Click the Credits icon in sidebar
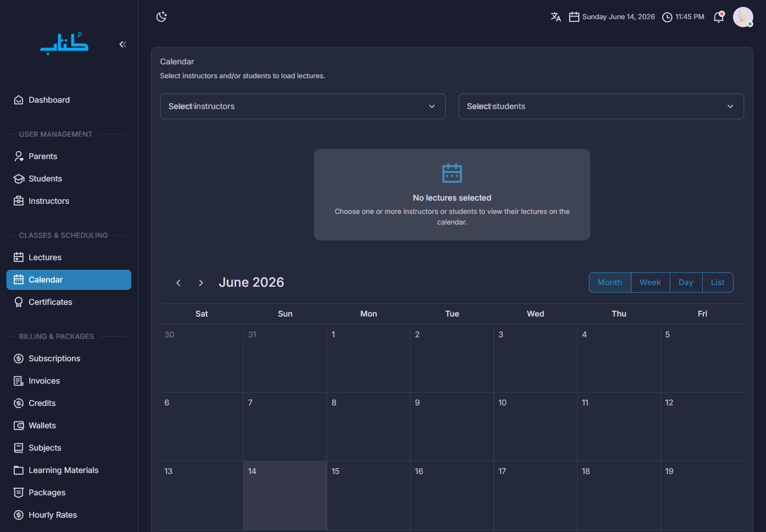 pyautogui.click(x=19, y=403)
